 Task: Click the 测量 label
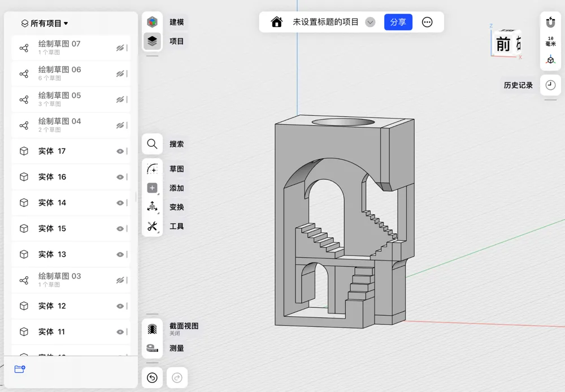[x=176, y=348]
